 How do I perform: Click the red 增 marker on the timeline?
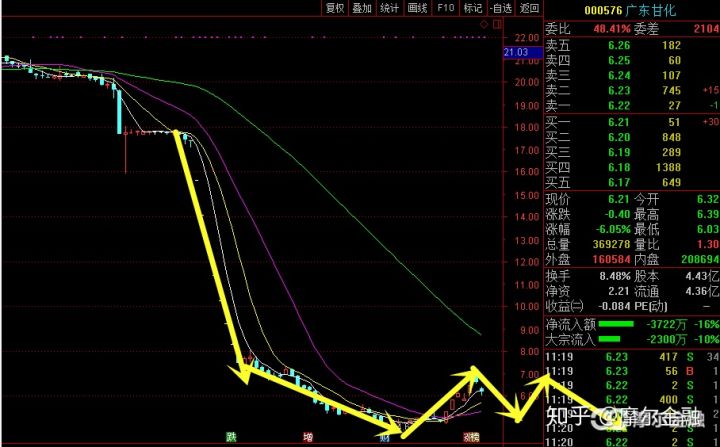308,436
